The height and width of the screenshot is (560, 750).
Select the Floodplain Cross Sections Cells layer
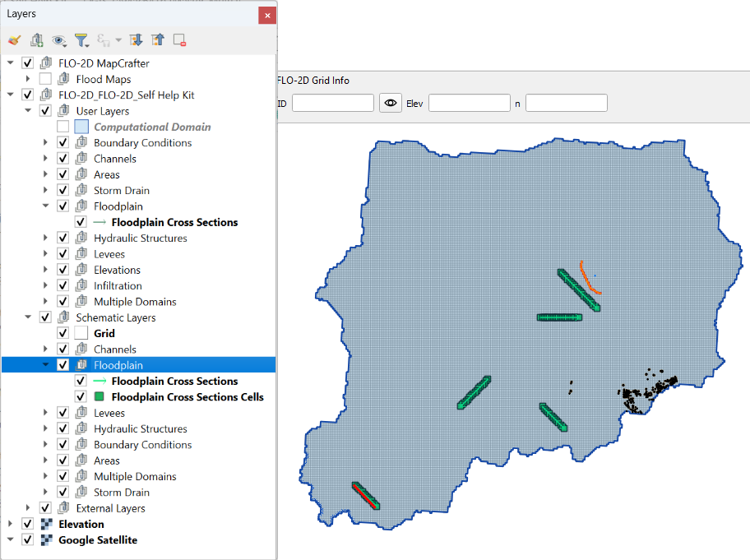tap(187, 397)
